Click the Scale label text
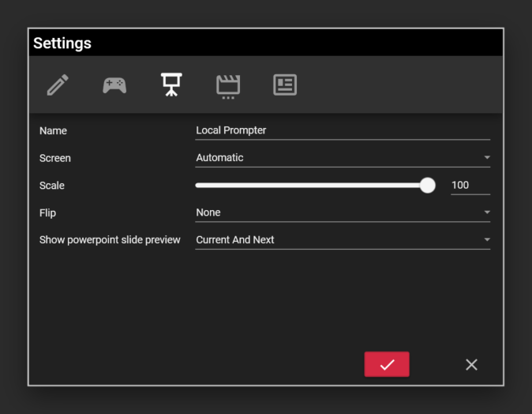The image size is (532, 414). [x=52, y=186]
